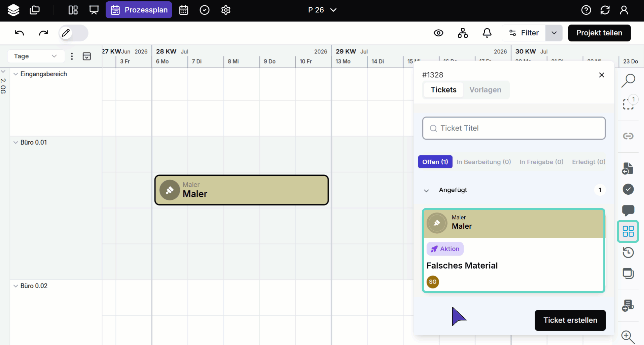This screenshot has height=345, width=644.
Task: Click the search magnifier in right sidebar
Action: (x=628, y=81)
